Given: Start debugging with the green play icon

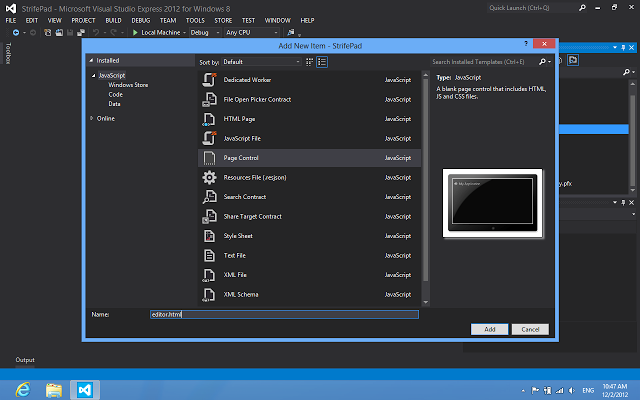Looking at the screenshot, I should pos(135,33).
